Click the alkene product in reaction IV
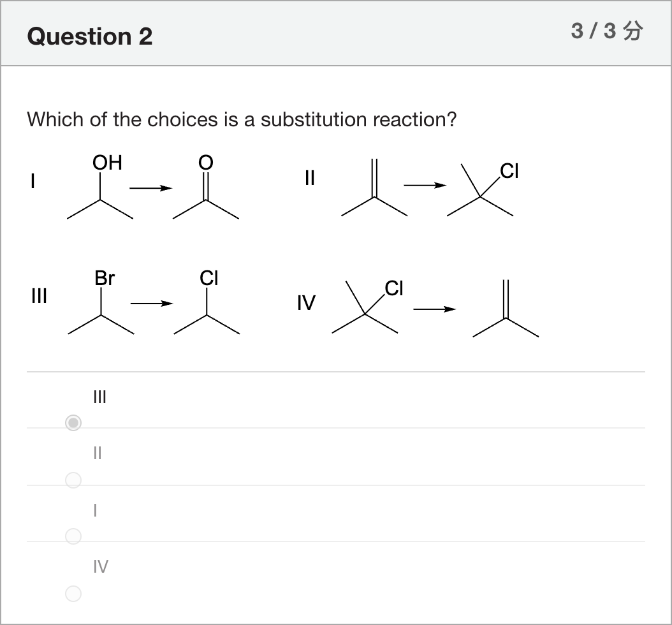672x625 pixels. pos(506,309)
